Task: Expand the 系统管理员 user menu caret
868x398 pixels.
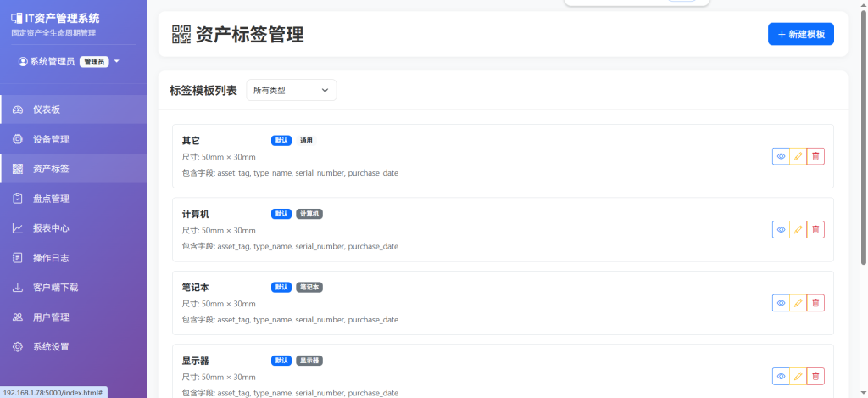Action: click(116, 62)
